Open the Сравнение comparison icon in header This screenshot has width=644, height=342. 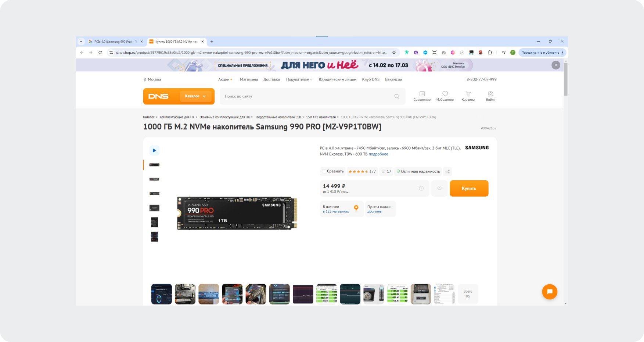click(x=422, y=96)
